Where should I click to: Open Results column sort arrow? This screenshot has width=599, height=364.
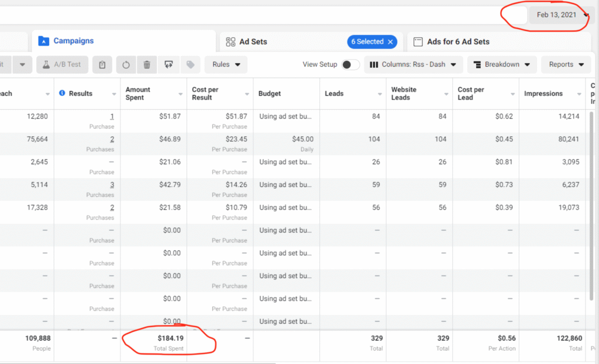coord(114,94)
